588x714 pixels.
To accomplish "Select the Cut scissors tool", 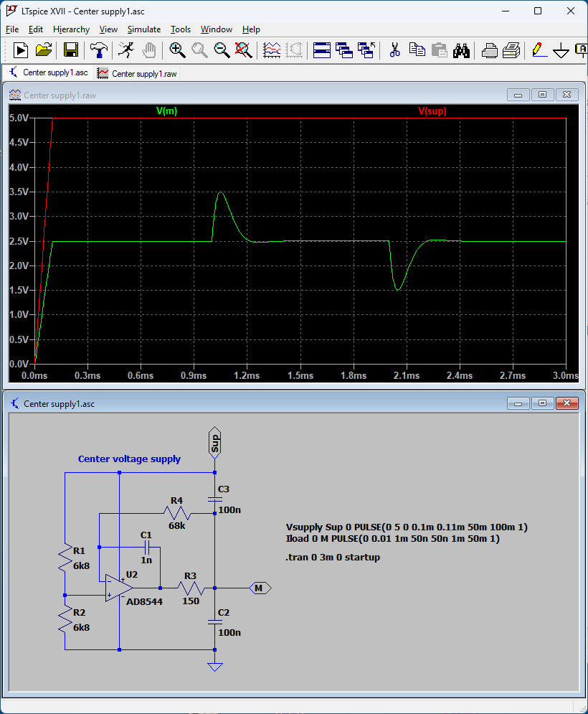I will (x=394, y=50).
